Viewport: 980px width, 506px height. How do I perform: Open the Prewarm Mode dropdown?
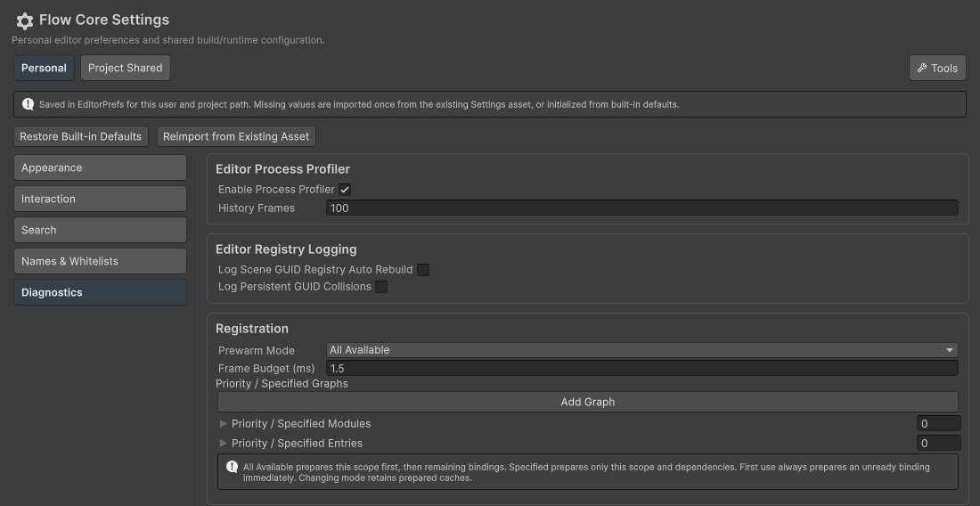[x=641, y=350]
